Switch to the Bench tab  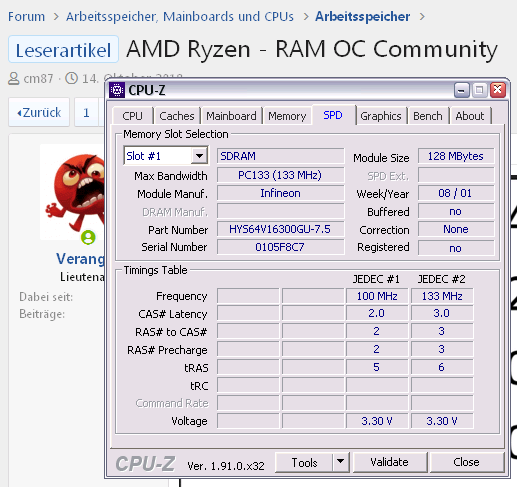pyautogui.click(x=428, y=116)
